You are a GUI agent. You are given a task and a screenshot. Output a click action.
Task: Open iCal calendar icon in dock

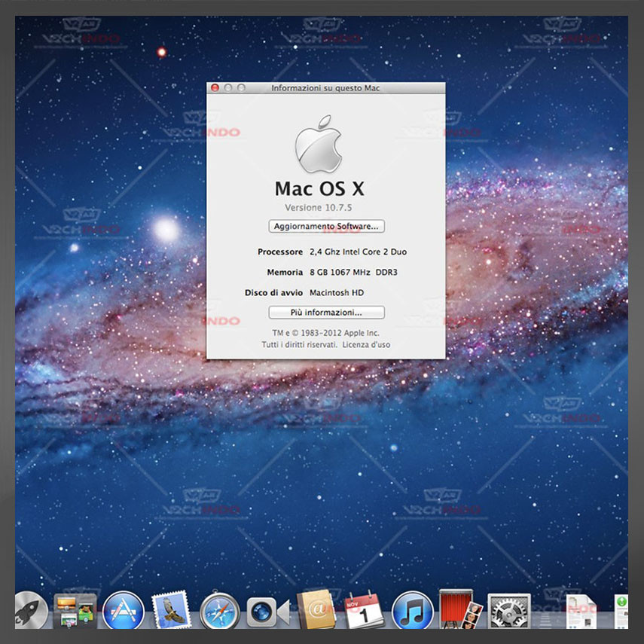364,609
